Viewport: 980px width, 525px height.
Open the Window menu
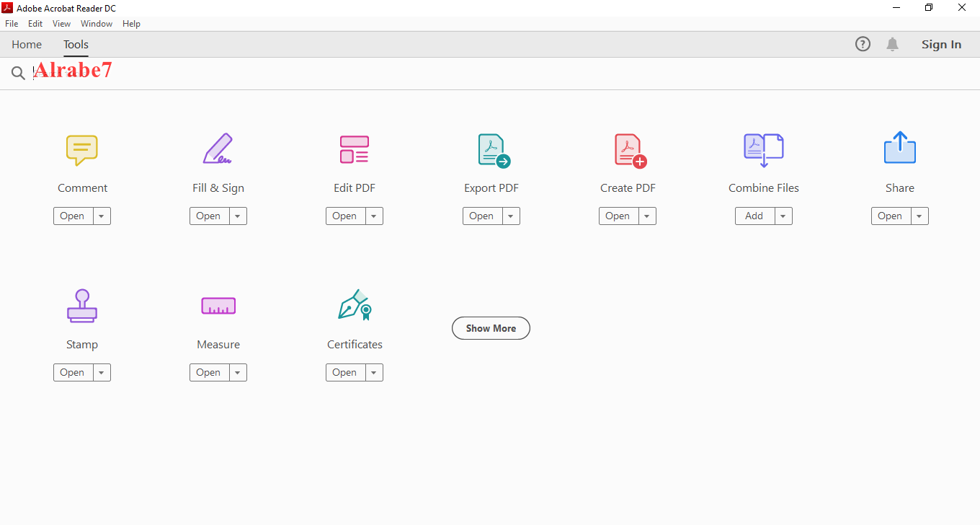point(97,24)
